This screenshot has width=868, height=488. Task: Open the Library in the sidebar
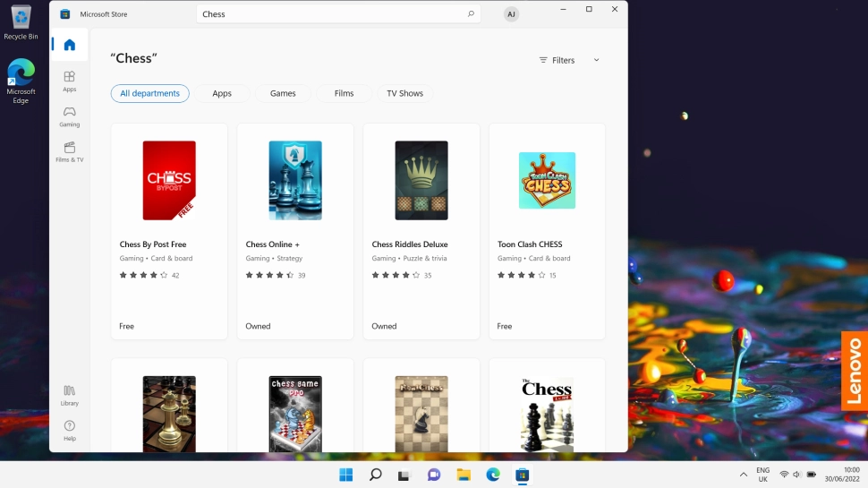[69, 396]
